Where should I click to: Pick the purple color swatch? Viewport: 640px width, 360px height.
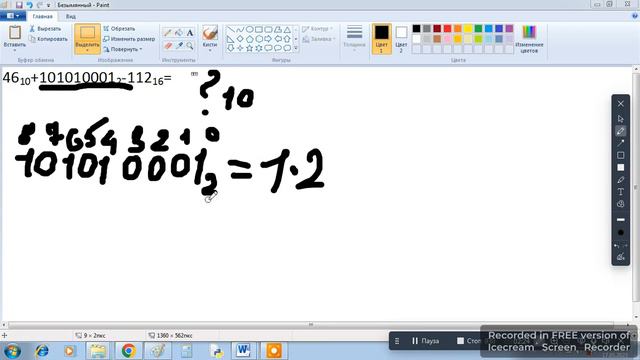click(509, 29)
